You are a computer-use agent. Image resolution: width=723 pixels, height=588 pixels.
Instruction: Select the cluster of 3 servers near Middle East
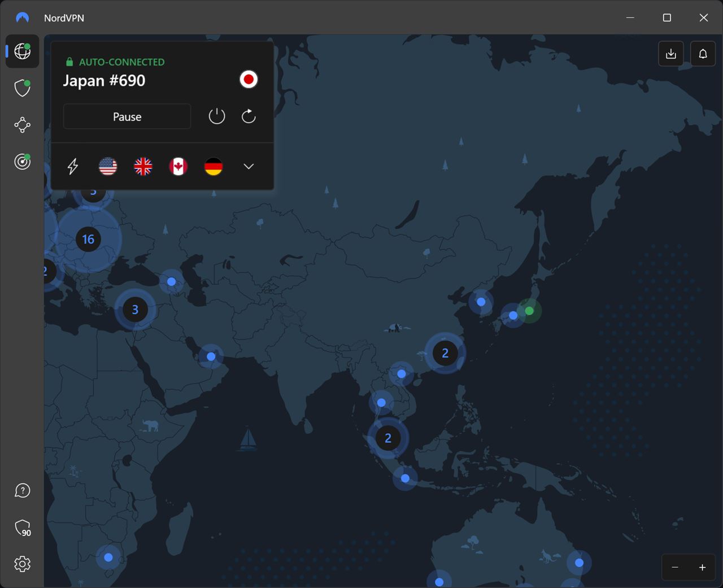coord(135,309)
